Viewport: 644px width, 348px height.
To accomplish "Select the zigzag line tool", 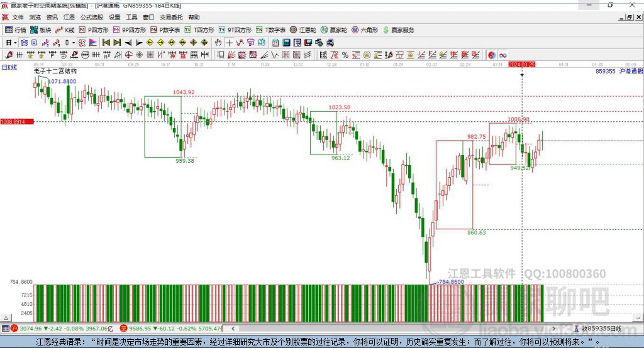I will [x=275, y=55].
